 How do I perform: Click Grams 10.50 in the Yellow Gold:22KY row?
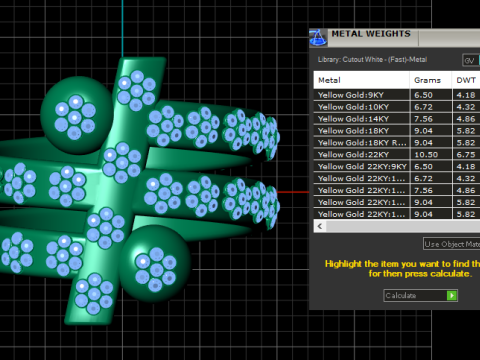click(426, 155)
